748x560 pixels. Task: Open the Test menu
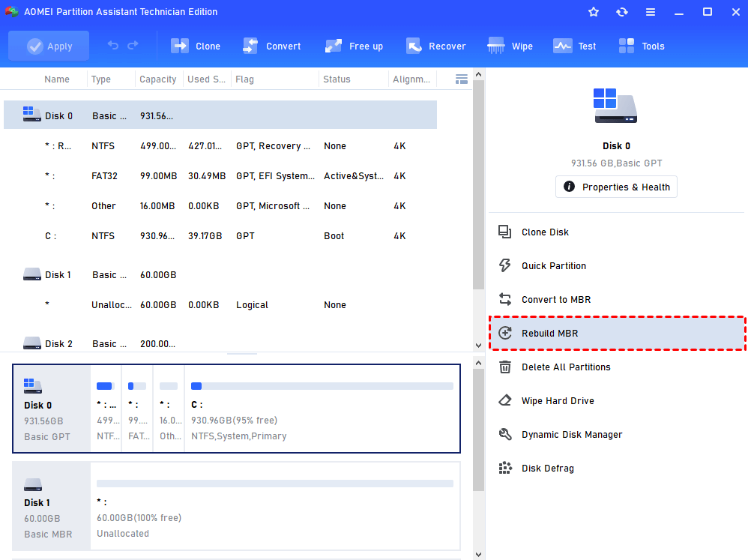[574, 46]
